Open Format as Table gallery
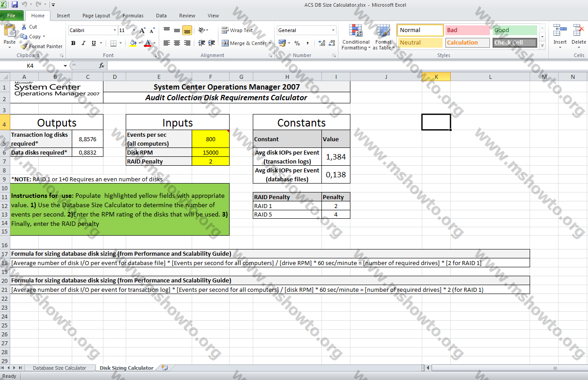This screenshot has height=380, width=588. tap(383, 37)
